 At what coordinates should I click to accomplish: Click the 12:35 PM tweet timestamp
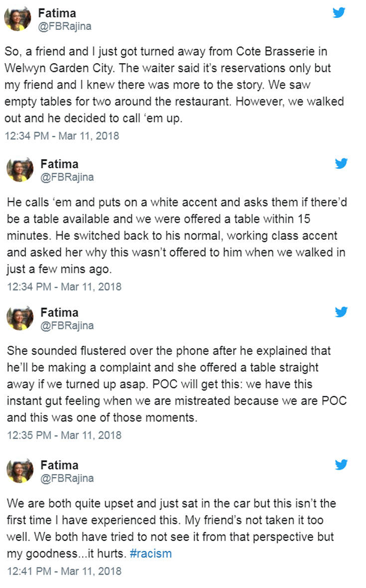(x=64, y=435)
